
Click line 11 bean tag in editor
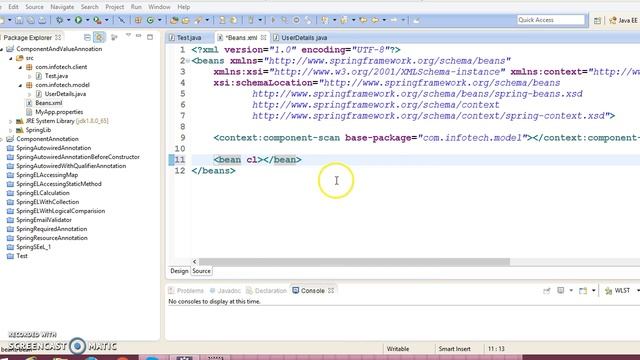tap(257, 160)
